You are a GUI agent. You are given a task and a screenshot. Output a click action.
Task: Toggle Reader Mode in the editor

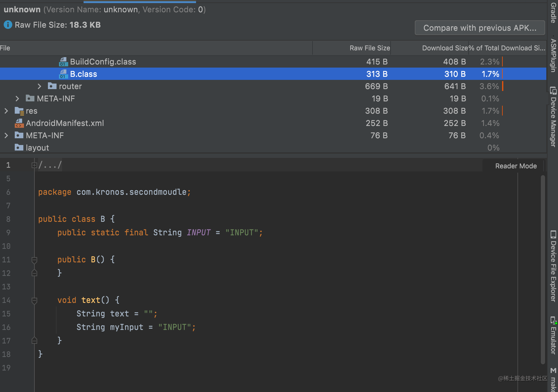[x=516, y=166]
